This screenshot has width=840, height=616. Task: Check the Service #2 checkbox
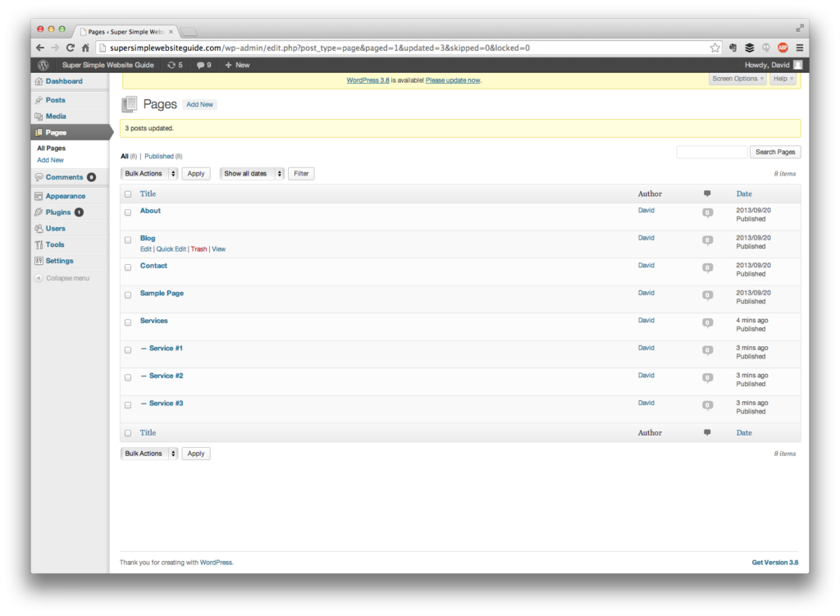[128, 377]
